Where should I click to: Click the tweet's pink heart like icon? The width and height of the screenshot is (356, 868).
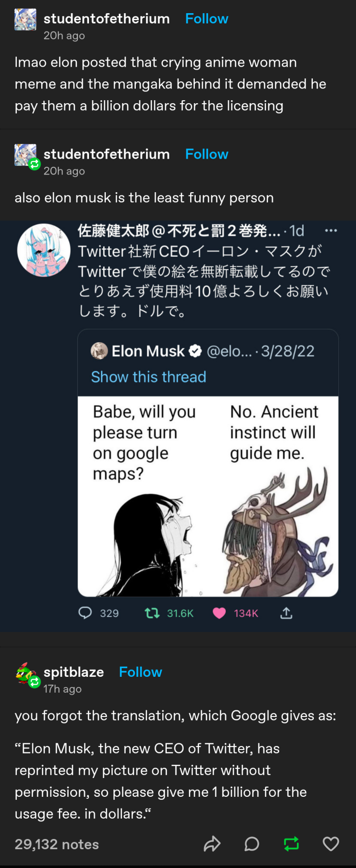click(219, 613)
